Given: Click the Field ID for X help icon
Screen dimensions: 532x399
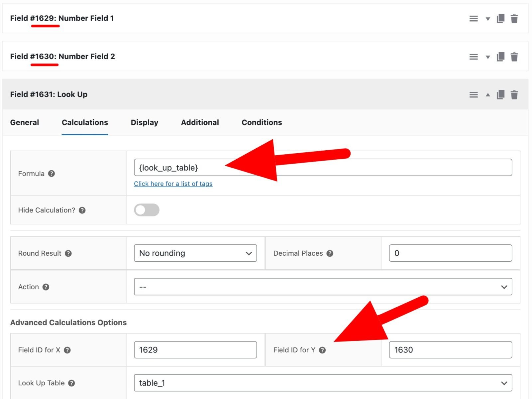Looking at the screenshot, I should (x=68, y=350).
